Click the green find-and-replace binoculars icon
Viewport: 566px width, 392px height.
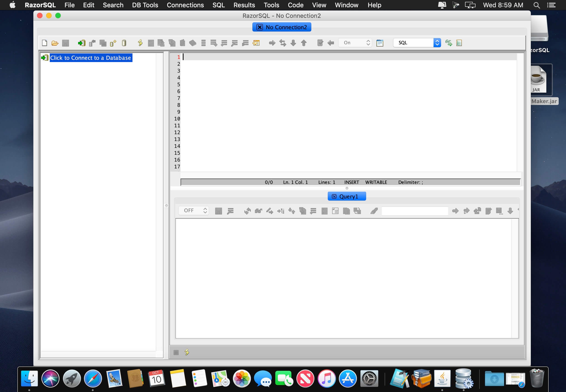coord(448,43)
